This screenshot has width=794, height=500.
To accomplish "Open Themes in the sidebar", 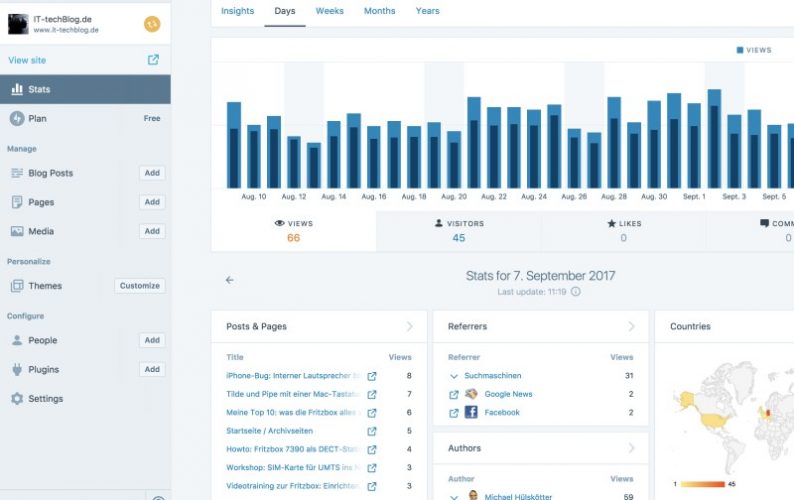I will pyautogui.click(x=45, y=286).
